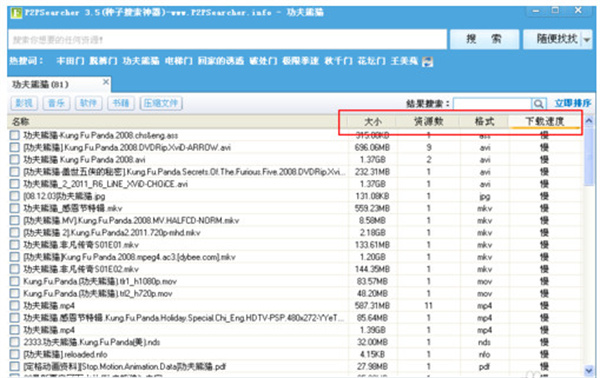This screenshot has height=378, width=600.
Task: Filter results by 影视
Action: tap(24, 103)
